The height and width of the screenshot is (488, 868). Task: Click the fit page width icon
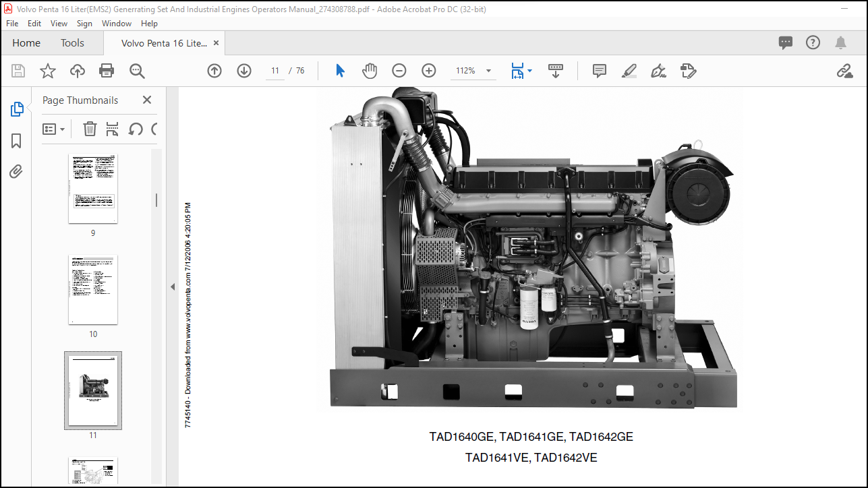tap(517, 71)
